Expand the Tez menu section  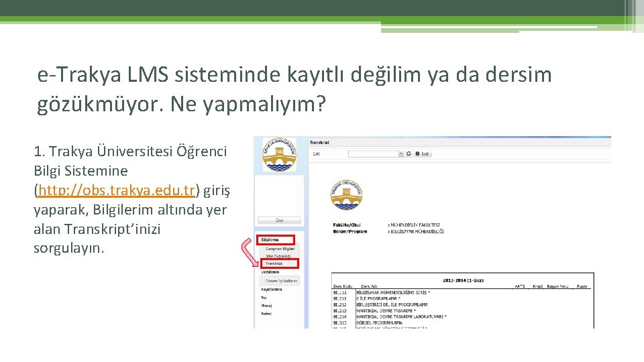pyautogui.click(x=264, y=298)
